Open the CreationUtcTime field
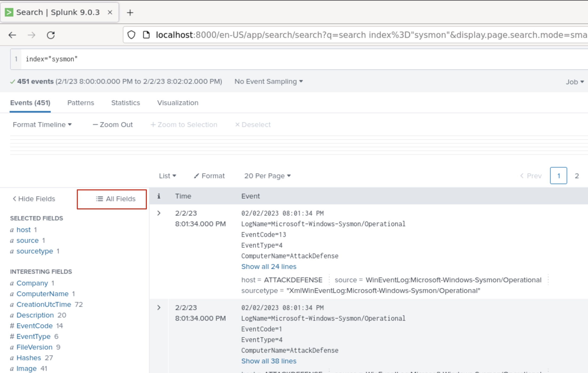This screenshot has width=588, height=373. 44,304
